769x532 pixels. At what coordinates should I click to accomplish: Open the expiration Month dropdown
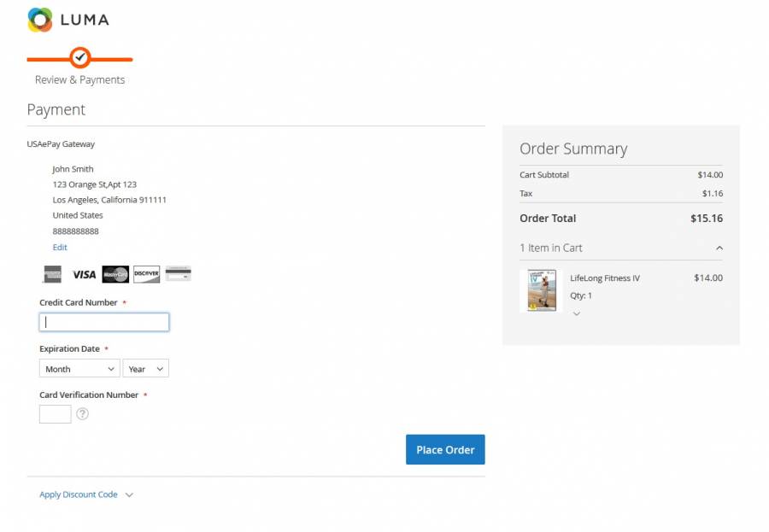(x=79, y=369)
